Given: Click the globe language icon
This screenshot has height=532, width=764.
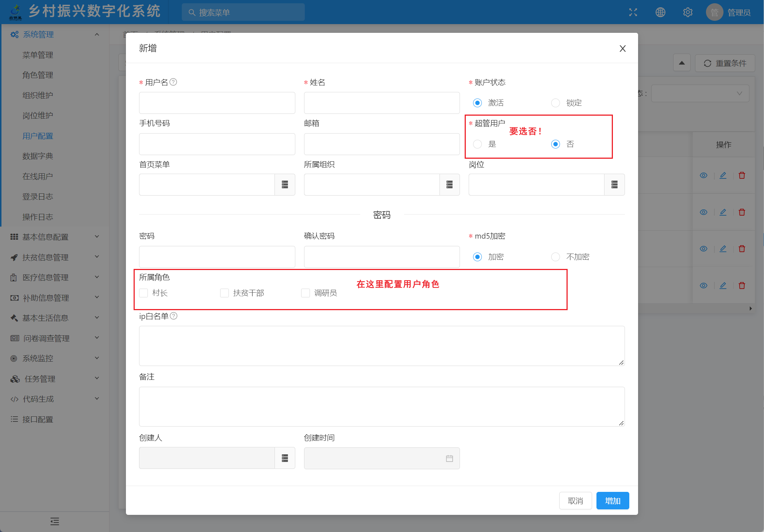Looking at the screenshot, I should 660,12.
